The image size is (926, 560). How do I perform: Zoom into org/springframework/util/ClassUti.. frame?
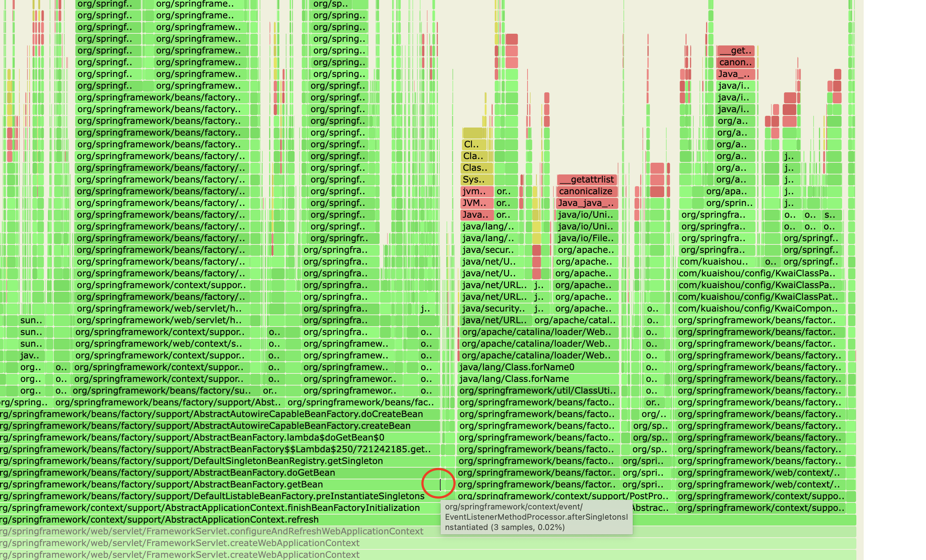[537, 390]
